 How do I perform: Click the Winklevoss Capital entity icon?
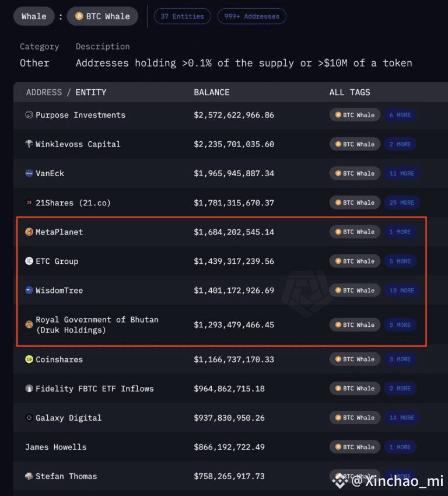pyautogui.click(x=29, y=144)
